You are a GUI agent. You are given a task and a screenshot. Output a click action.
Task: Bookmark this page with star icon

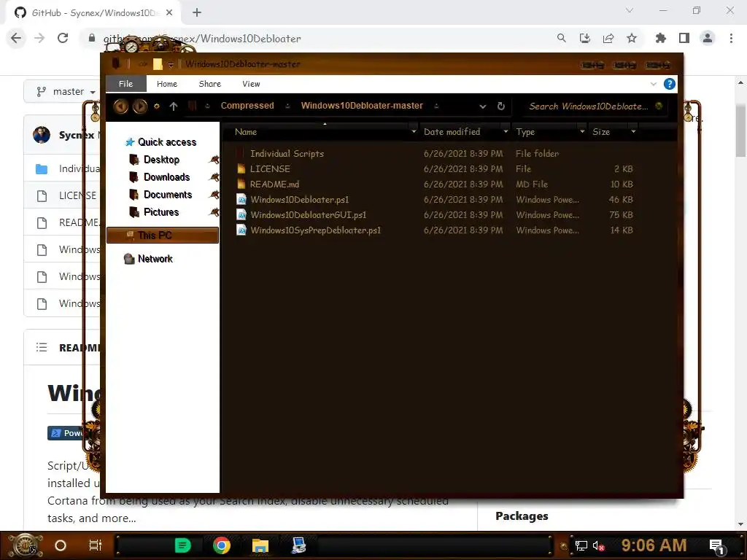pyautogui.click(x=632, y=38)
